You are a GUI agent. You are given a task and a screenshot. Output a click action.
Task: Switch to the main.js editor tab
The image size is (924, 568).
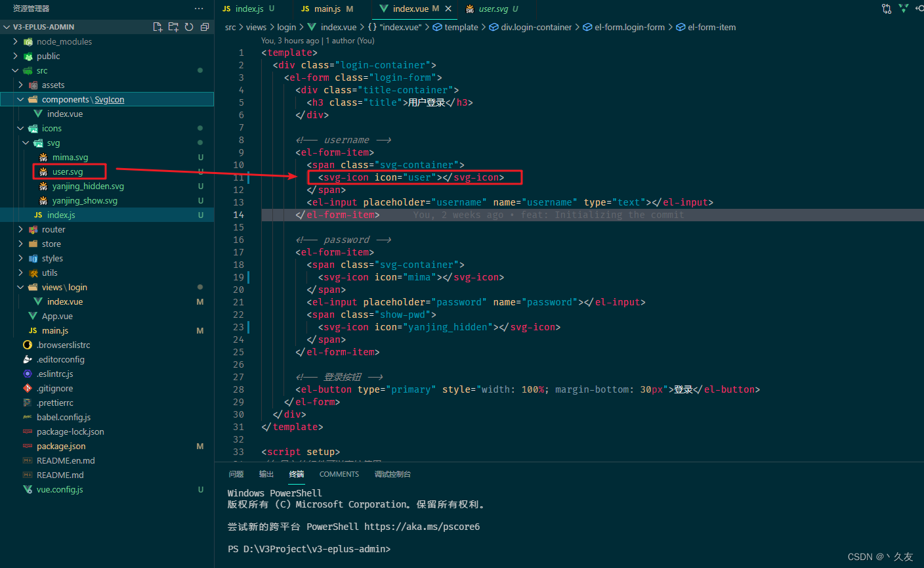point(327,9)
